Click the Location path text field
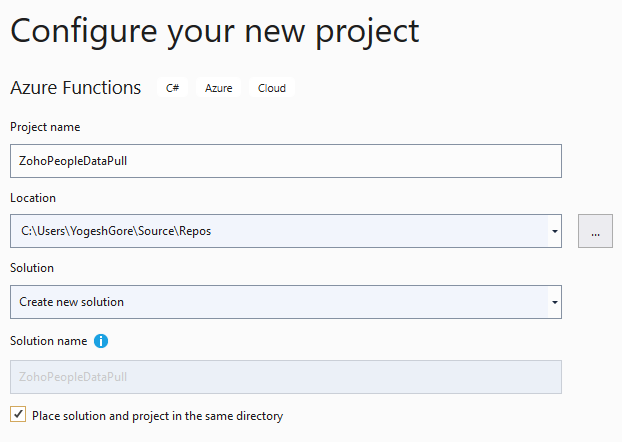This screenshot has width=622, height=442. pos(279,231)
